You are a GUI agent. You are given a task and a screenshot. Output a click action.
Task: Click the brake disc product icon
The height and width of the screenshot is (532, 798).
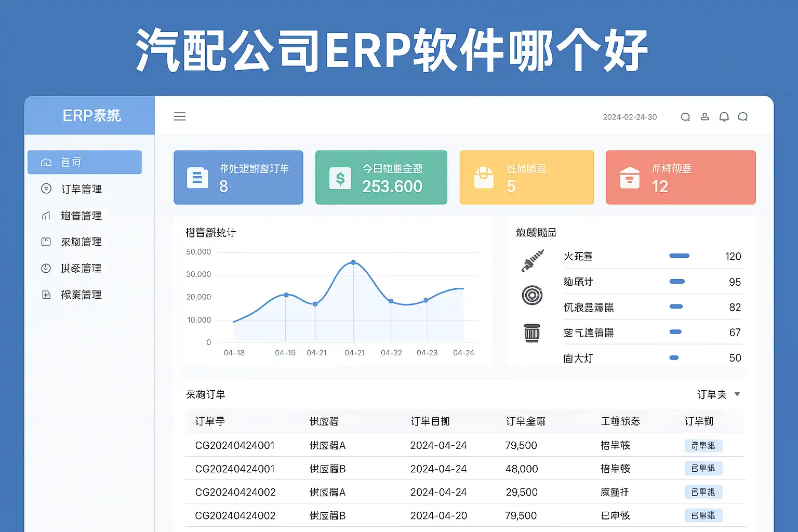(x=532, y=295)
